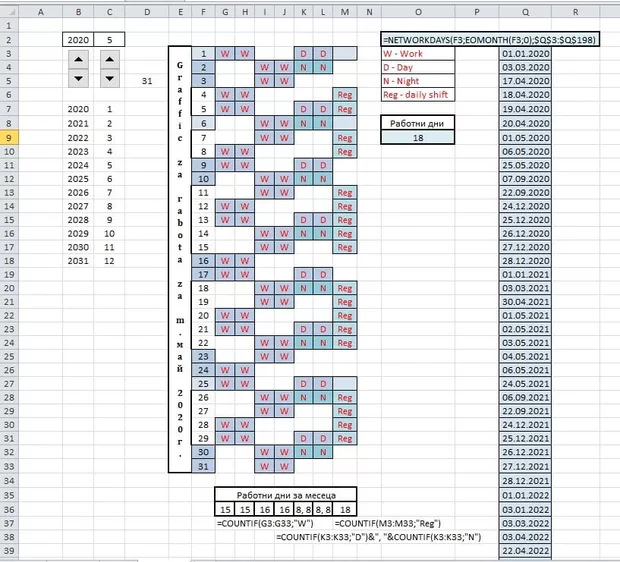Select row 39 header
Screen dimensions: 620x562
(x=9, y=551)
